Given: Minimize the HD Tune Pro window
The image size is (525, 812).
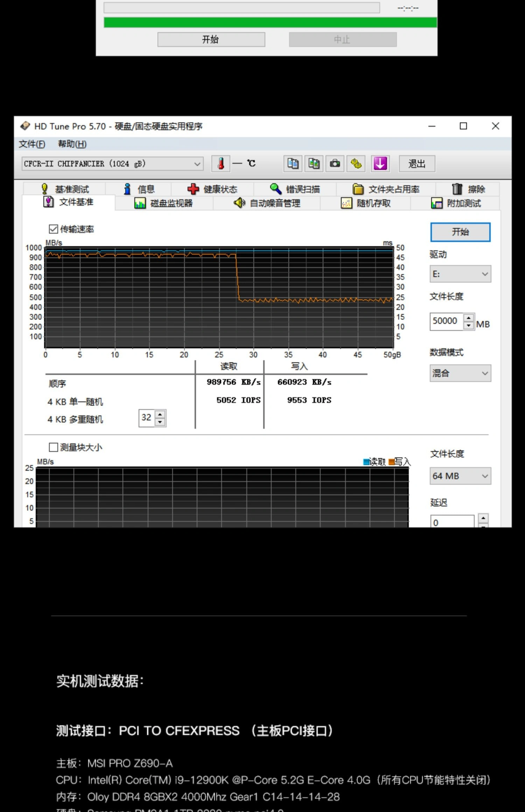Looking at the screenshot, I should tap(432, 126).
